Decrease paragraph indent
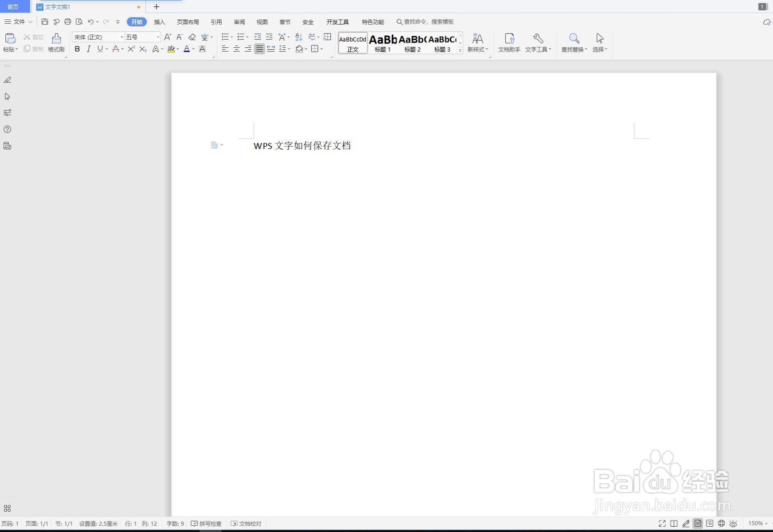 click(x=258, y=37)
